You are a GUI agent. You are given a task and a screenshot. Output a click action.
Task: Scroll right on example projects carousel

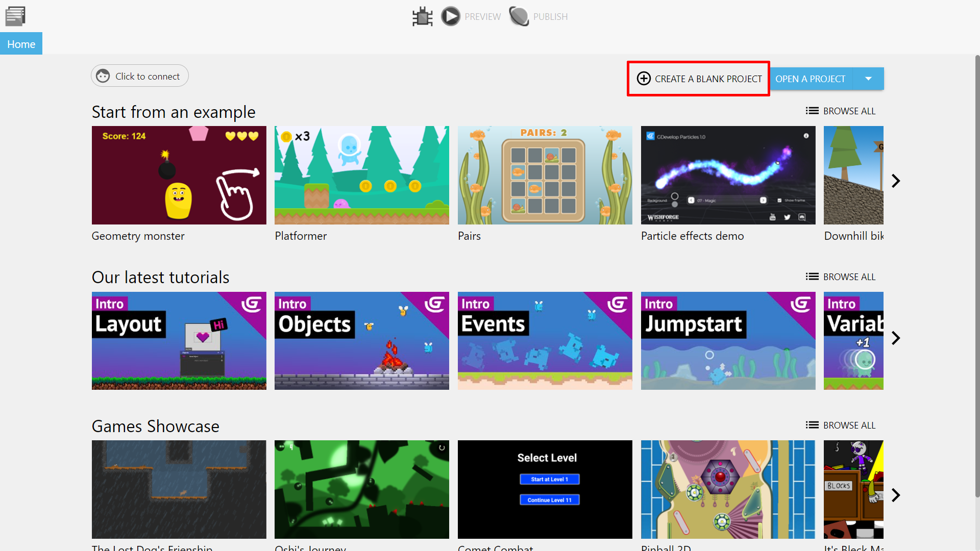pyautogui.click(x=896, y=180)
